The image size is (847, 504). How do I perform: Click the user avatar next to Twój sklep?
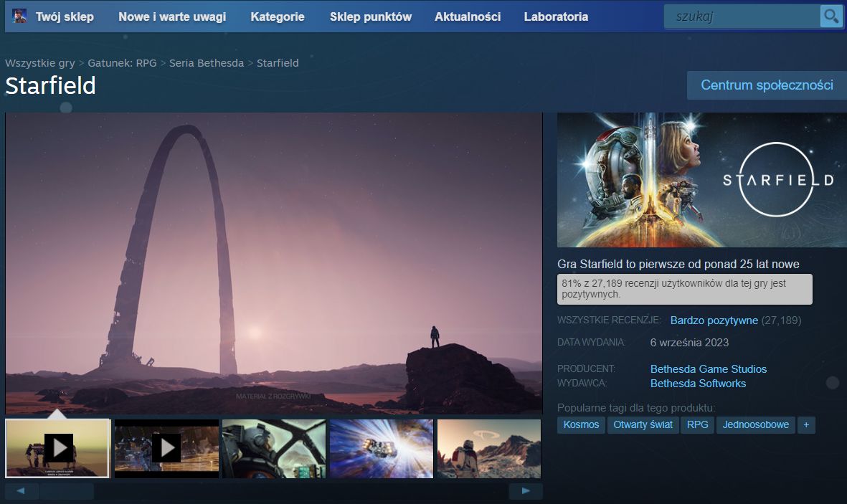tap(19, 16)
